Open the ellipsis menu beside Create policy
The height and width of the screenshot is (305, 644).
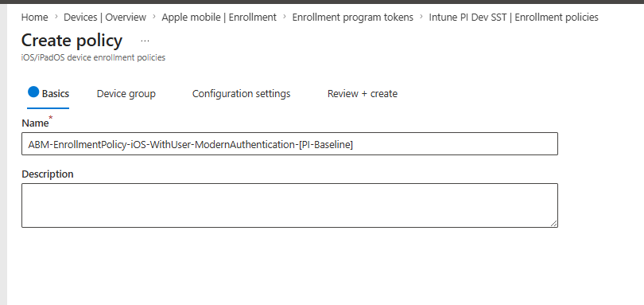pos(145,41)
